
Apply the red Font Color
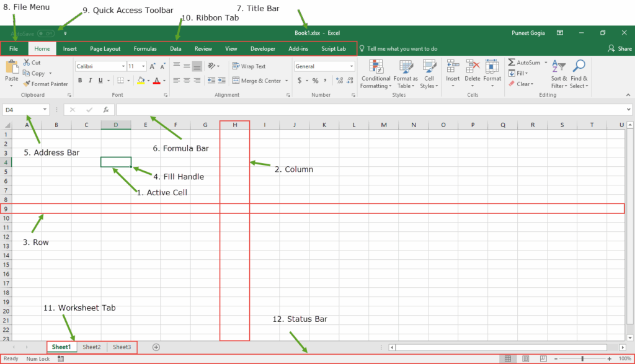click(x=157, y=81)
